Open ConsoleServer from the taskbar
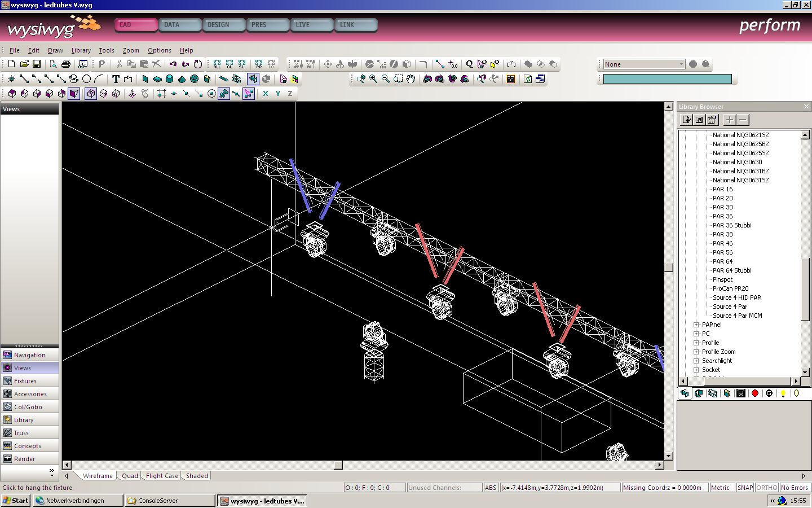Screen dimensions: 812x508 pyautogui.click(x=170, y=501)
